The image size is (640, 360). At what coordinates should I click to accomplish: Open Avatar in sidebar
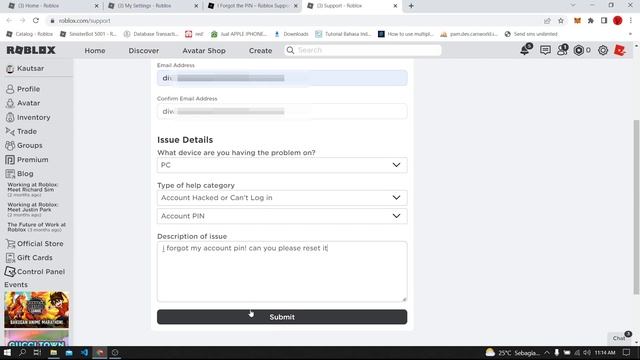click(23, 103)
